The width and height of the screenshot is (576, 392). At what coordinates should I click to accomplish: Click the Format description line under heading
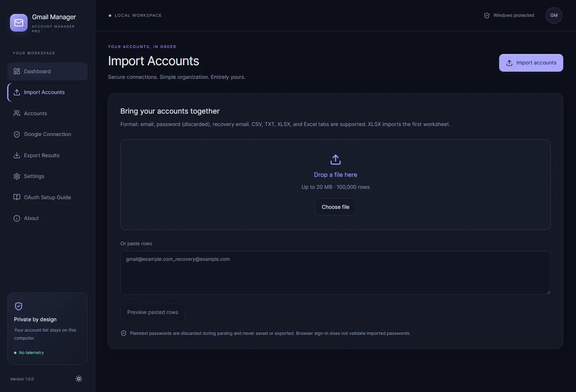(285, 124)
